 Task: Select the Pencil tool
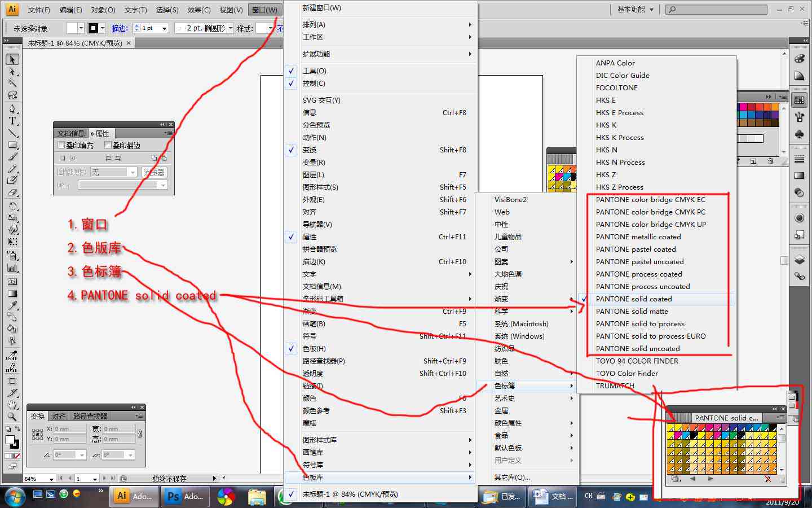tap(12, 169)
